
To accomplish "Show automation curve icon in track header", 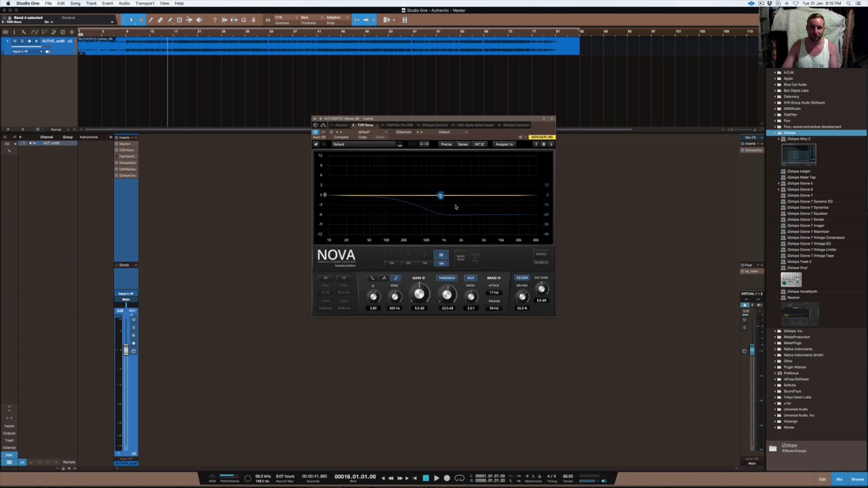I will pyautogui.click(x=35, y=32).
